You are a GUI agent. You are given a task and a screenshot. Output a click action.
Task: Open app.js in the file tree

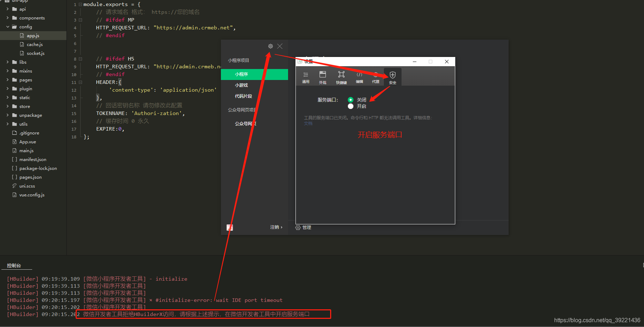[33, 36]
